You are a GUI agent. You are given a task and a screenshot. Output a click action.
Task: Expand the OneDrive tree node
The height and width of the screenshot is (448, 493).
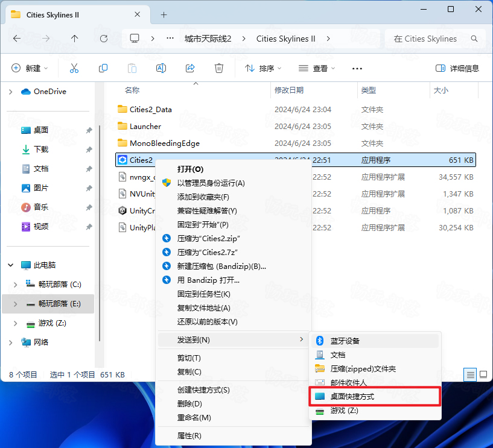point(11,92)
